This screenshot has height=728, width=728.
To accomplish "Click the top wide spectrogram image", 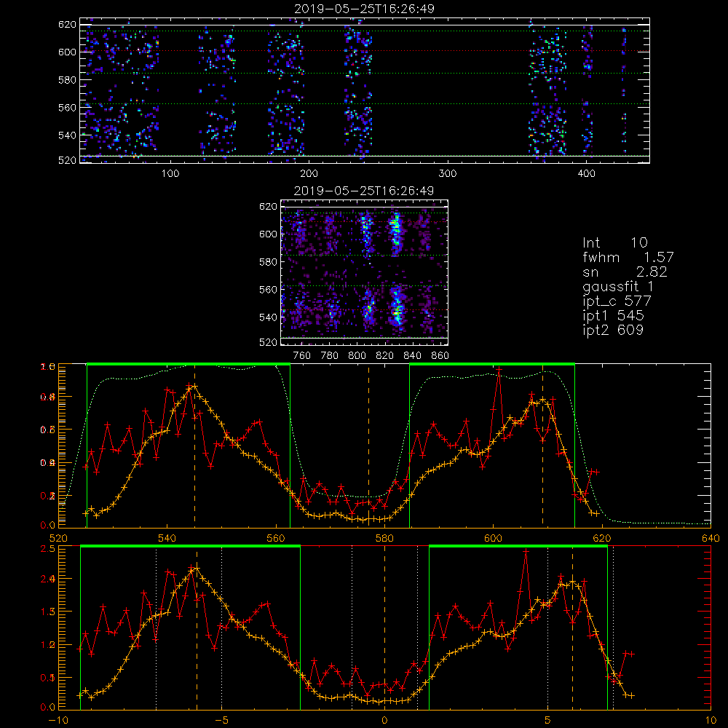I will 365,90.
